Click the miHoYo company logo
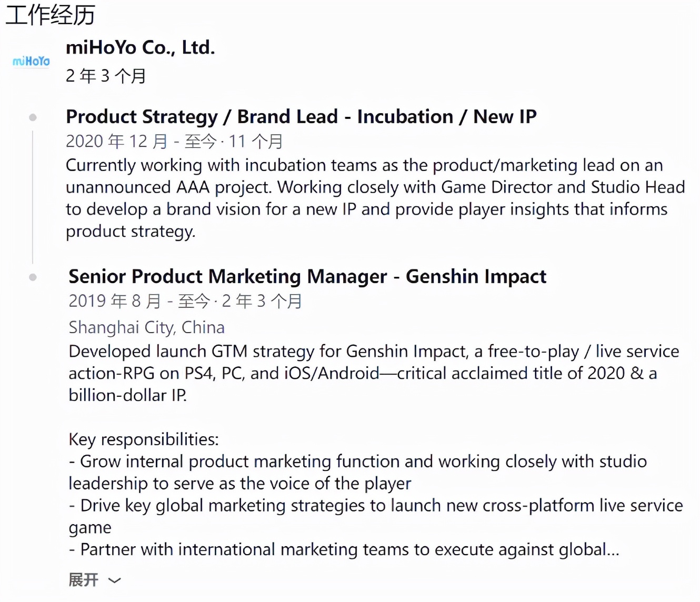The height and width of the screenshot is (602, 700). (31, 62)
